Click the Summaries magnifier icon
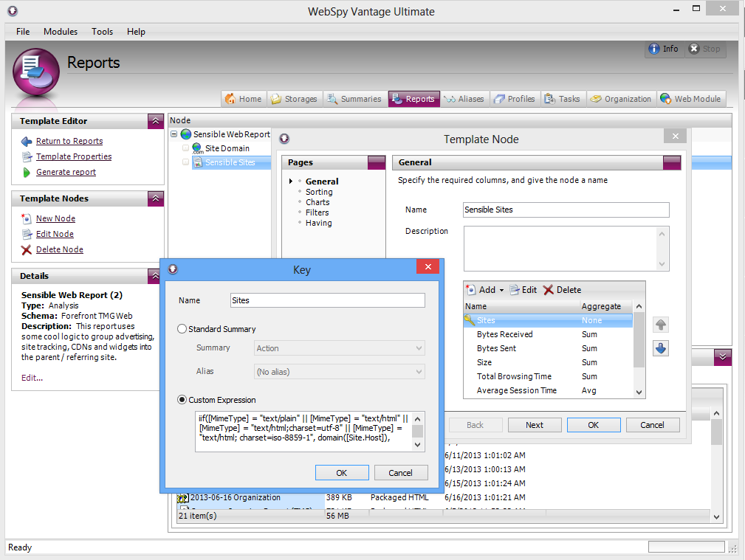 coord(332,99)
